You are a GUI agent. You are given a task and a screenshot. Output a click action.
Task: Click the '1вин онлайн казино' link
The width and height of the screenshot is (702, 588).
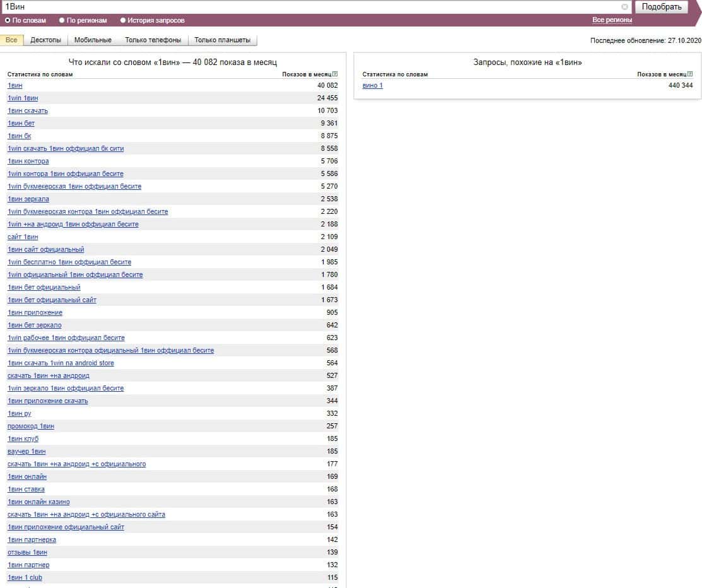point(38,502)
